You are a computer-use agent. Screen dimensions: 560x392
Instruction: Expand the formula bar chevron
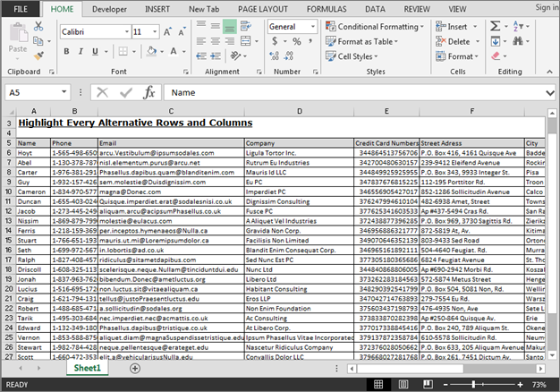click(x=550, y=93)
